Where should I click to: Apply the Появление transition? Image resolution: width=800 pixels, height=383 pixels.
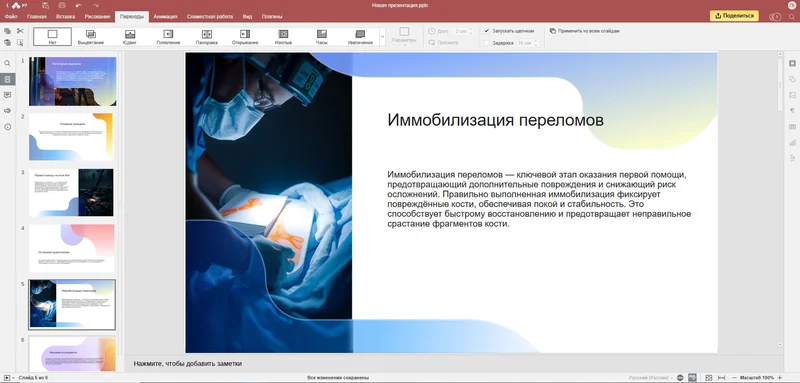[168, 37]
